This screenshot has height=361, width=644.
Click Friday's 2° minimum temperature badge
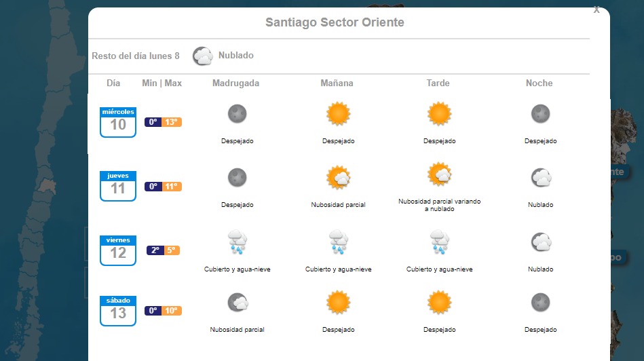(x=155, y=250)
